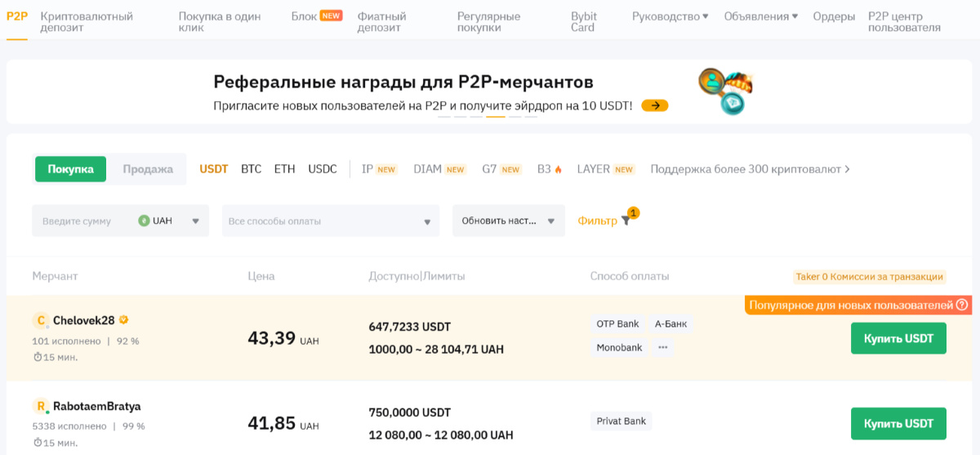Click the UAH currency coin icon
This screenshot has height=455, width=980.
click(x=144, y=221)
